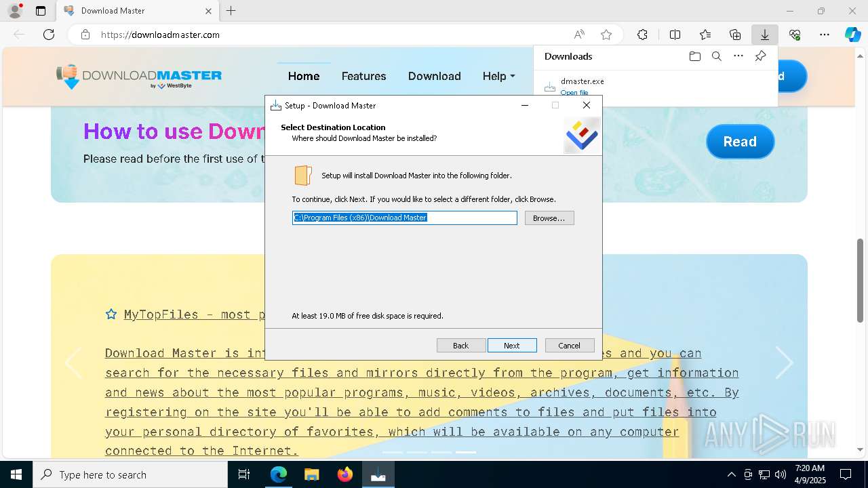Open a new browser tab
This screenshot has height=488, width=868.
(x=231, y=11)
